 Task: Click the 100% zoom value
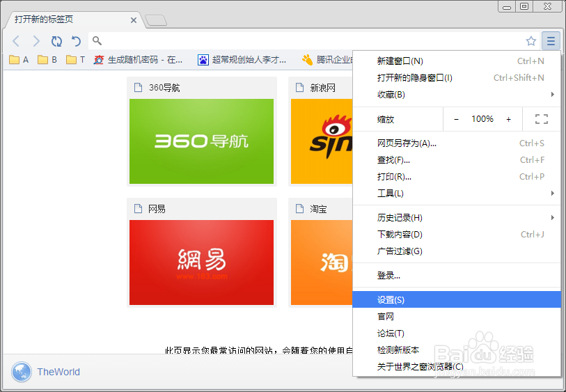point(482,119)
